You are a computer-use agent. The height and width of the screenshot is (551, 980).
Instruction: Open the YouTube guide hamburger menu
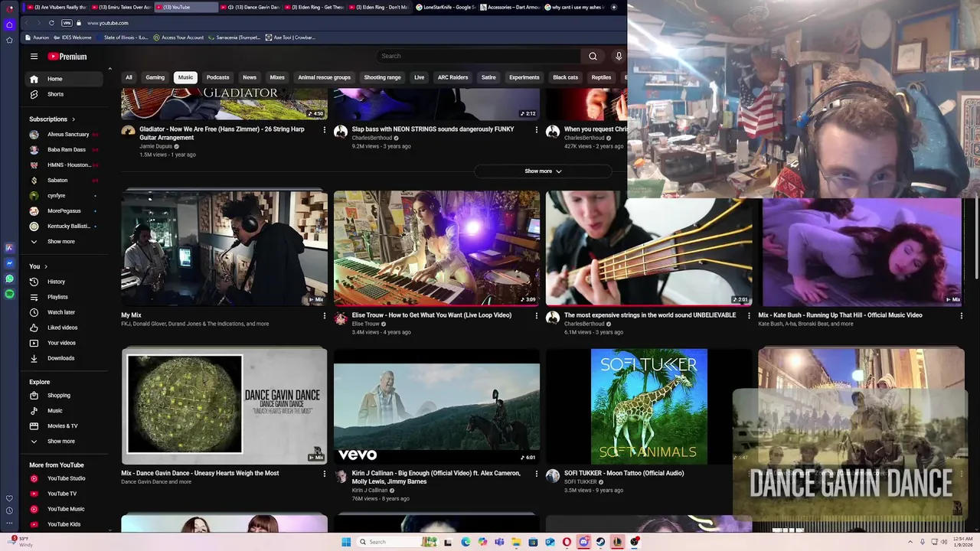tap(34, 56)
